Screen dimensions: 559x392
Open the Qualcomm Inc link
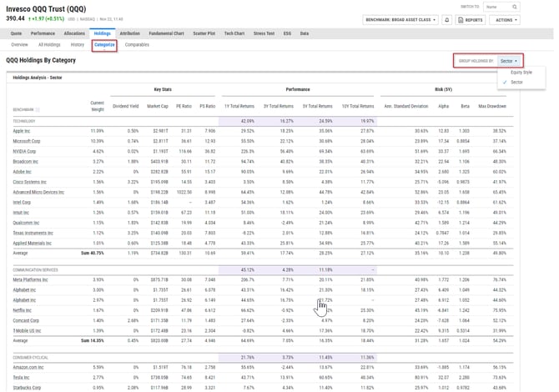pos(27,224)
